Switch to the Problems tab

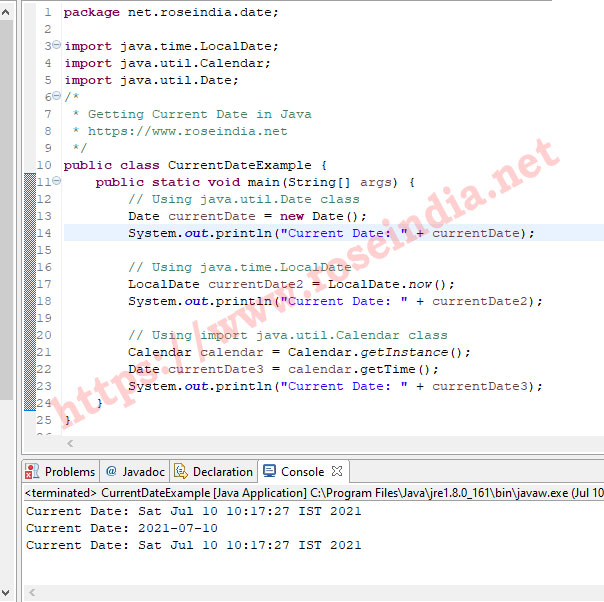[x=69, y=471]
